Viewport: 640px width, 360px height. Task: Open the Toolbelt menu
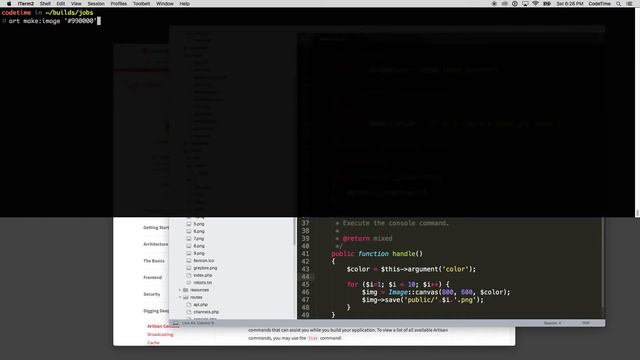(142, 4)
